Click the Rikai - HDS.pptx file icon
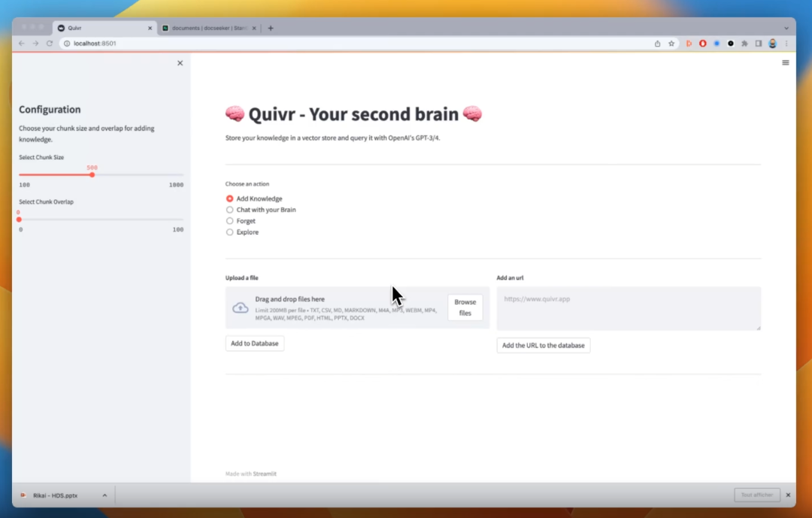The width and height of the screenshot is (812, 518). coord(23,495)
